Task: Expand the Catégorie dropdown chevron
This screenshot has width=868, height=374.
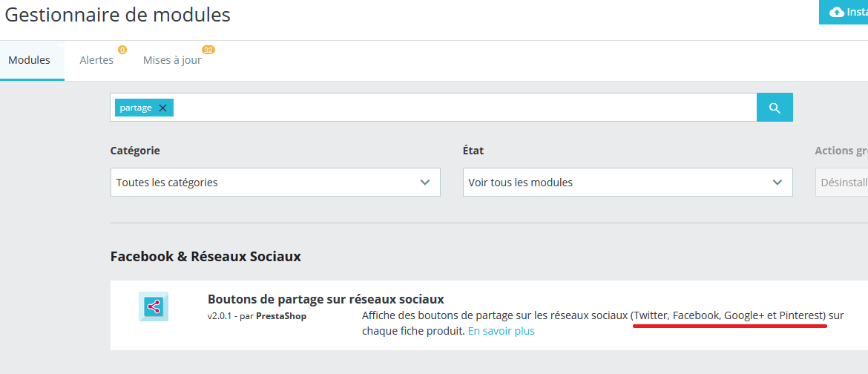Action: coord(425,183)
